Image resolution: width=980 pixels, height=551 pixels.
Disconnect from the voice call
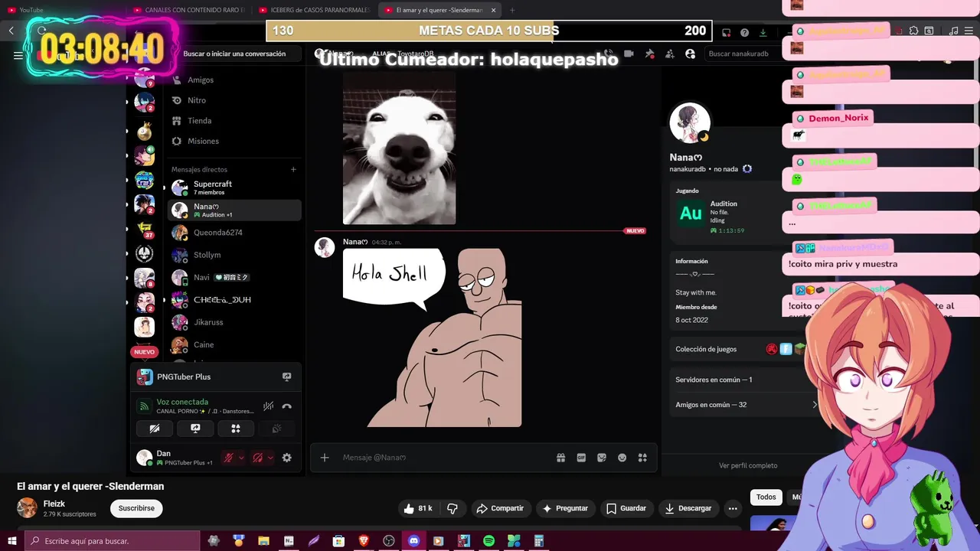pos(287,406)
